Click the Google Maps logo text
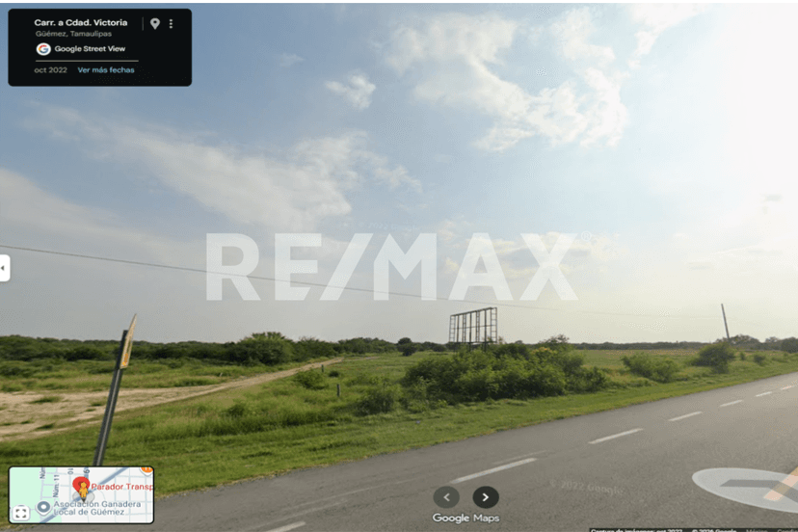Image resolution: width=798 pixels, height=532 pixels. (x=465, y=518)
